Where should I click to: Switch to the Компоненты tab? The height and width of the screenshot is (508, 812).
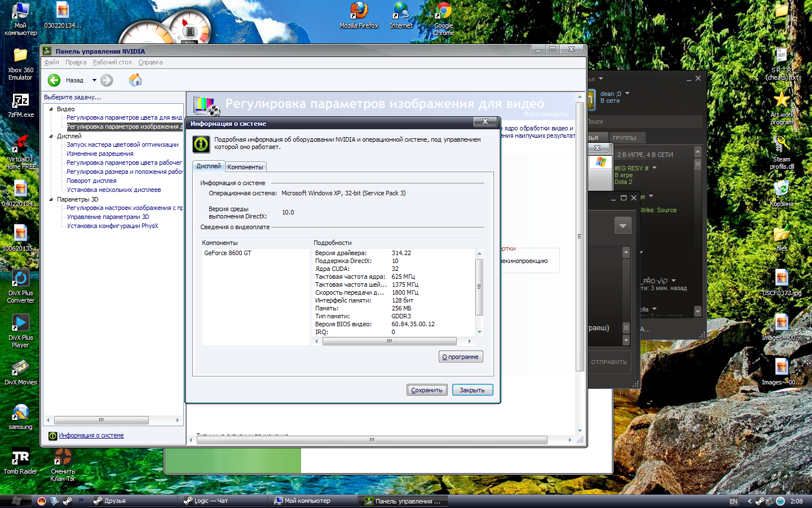pyautogui.click(x=245, y=167)
